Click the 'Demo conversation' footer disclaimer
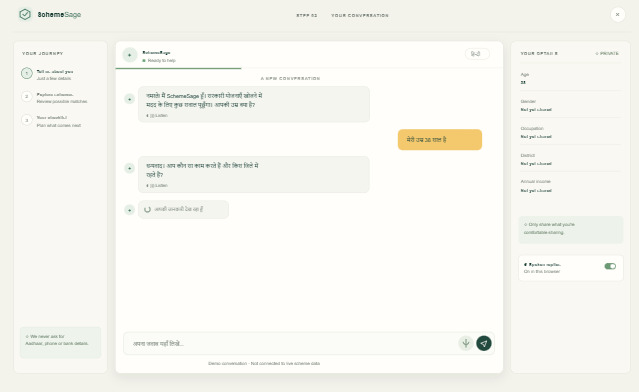Viewport: 639px width, 392px height. click(264, 363)
